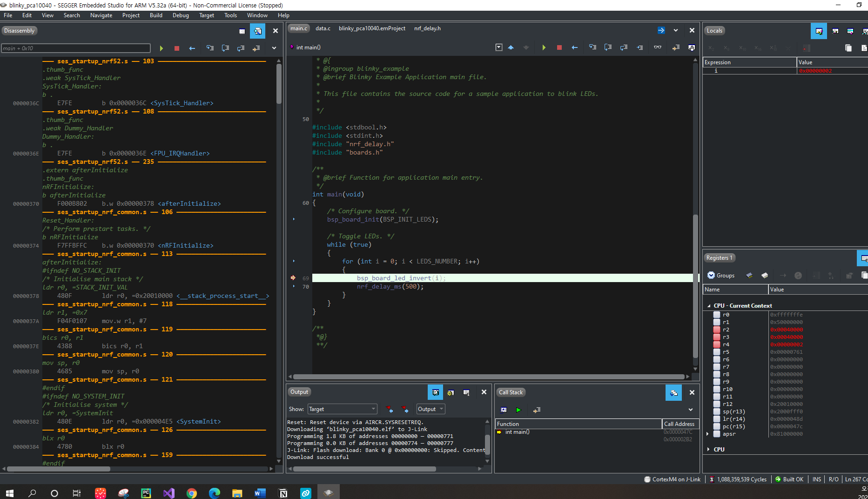Select highlighted Output view icon with book
This screenshot has height=499, width=868.
coord(435,392)
